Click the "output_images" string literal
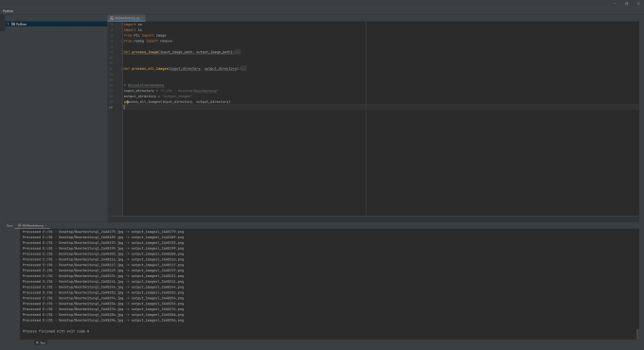This screenshot has width=644, height=350. click(x=177, y=96)
